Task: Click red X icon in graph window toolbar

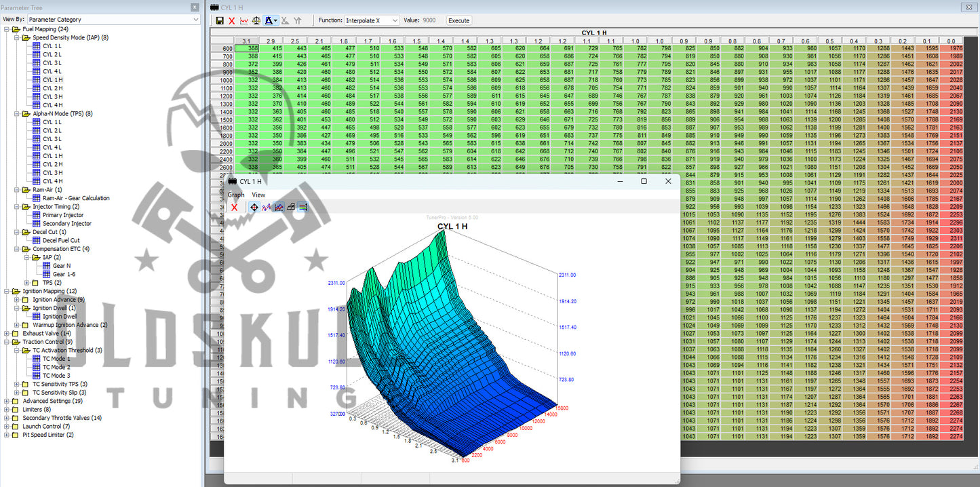Action: point(235,208)
